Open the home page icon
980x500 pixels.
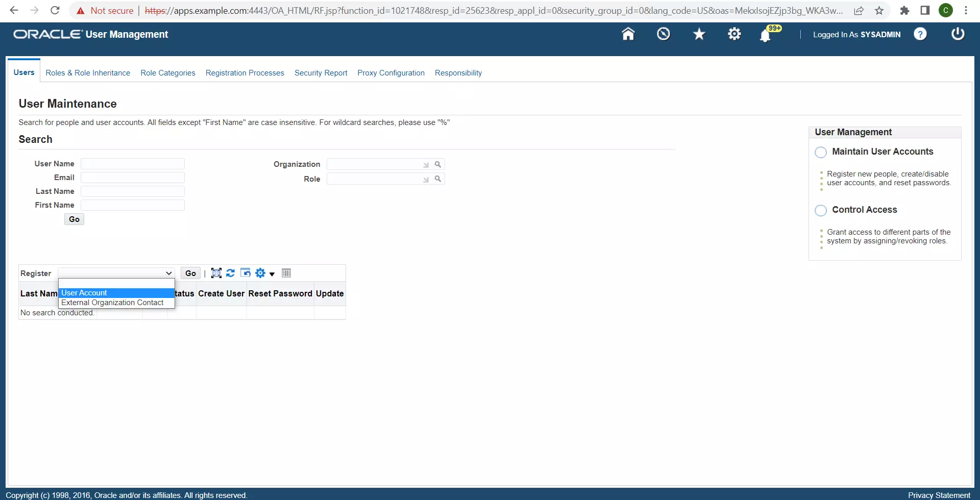point(628,34)
